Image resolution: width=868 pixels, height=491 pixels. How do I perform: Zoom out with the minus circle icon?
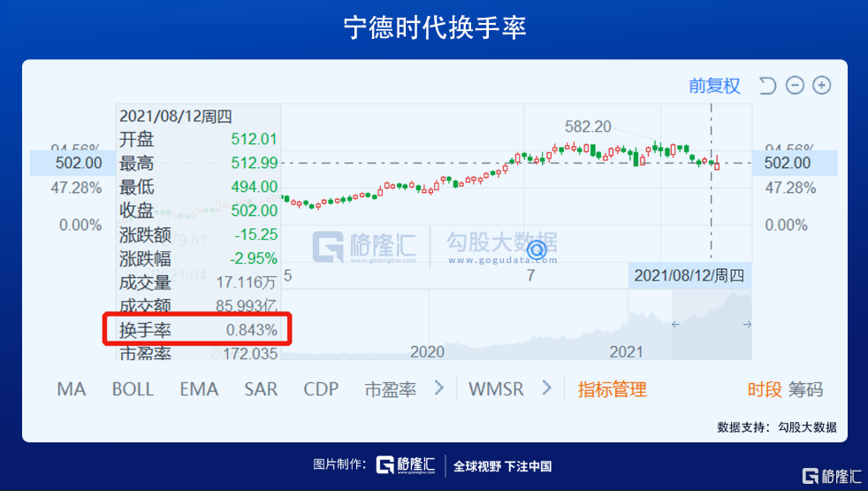coord(795,85)
